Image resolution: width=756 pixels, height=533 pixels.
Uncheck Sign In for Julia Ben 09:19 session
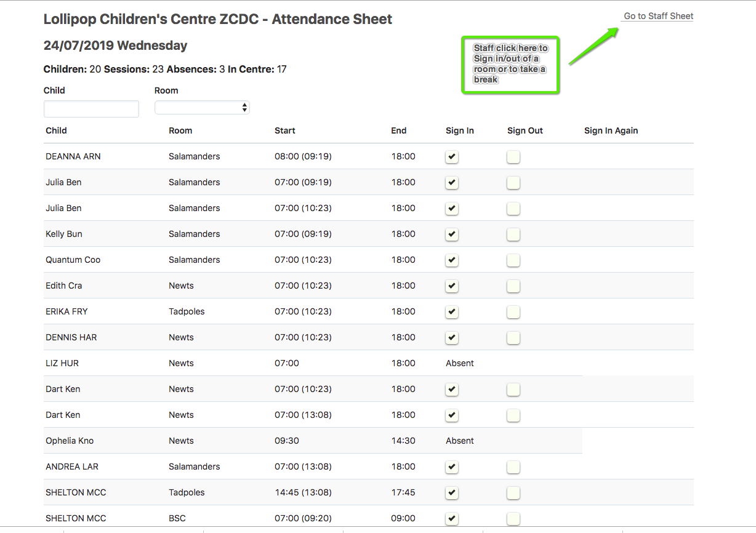click(452, 183)
